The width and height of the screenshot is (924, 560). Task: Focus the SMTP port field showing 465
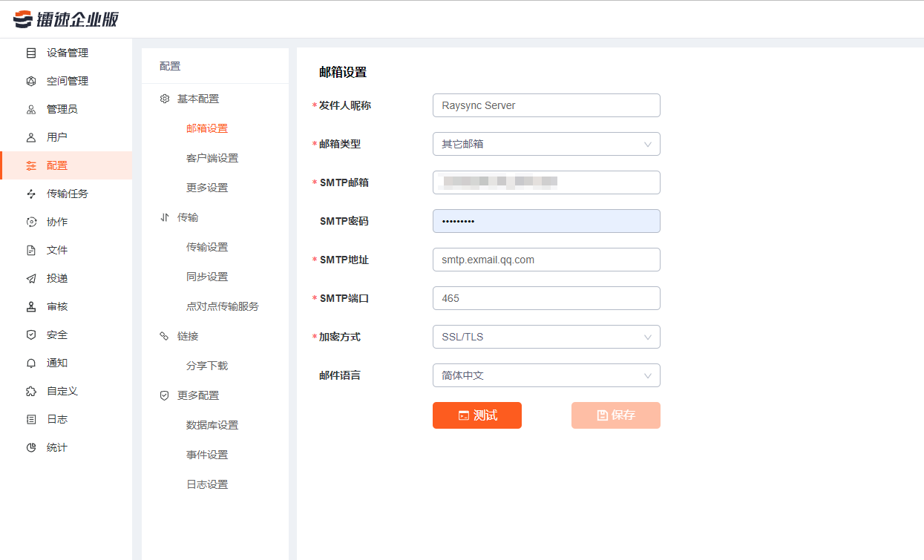click(x=545, y=298)
